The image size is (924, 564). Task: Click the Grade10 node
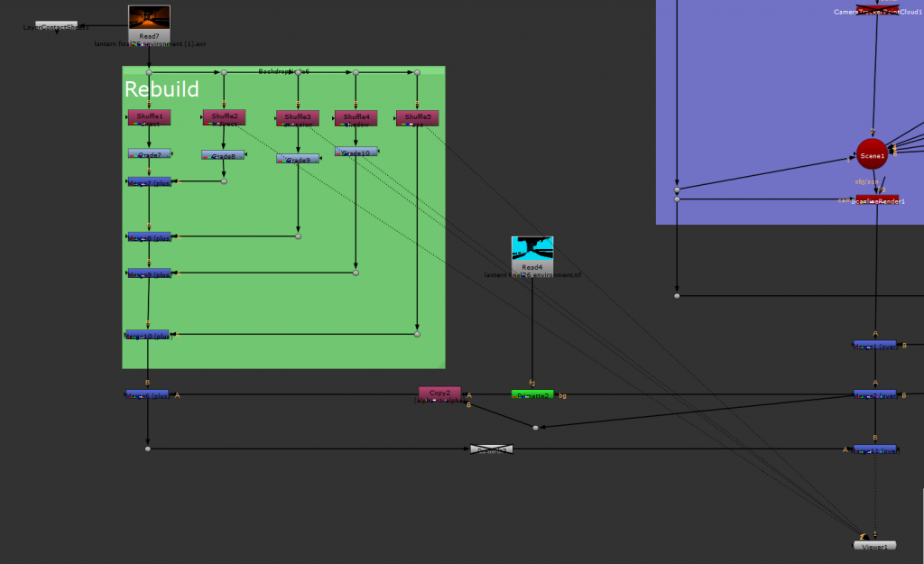click(x=356, y=152)
